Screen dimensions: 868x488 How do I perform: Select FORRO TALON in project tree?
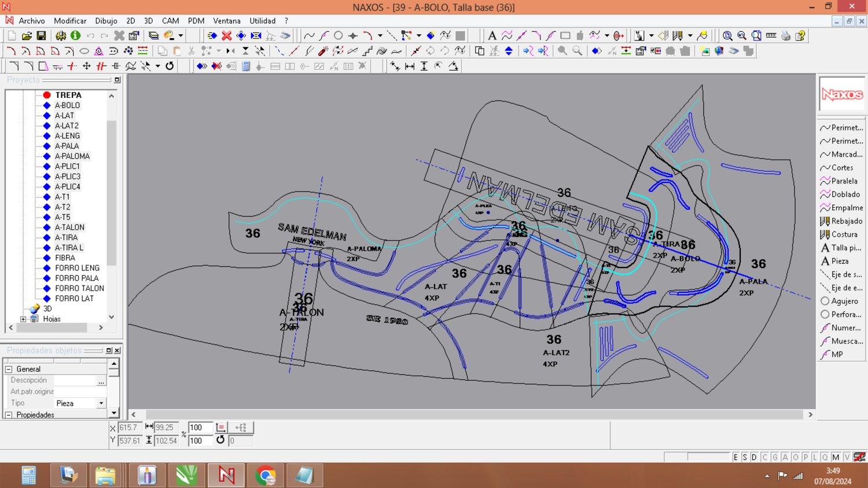tap(79, 288)
